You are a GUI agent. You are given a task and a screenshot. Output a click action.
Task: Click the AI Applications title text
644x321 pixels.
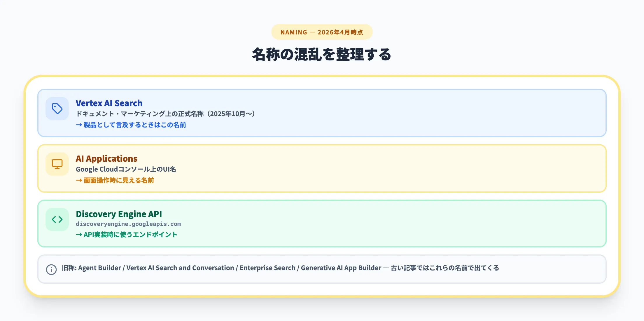coord(106,158)
